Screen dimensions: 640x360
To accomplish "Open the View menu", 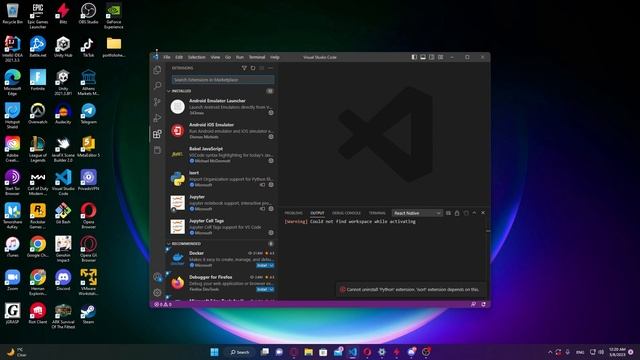I will tap(215, 57).
